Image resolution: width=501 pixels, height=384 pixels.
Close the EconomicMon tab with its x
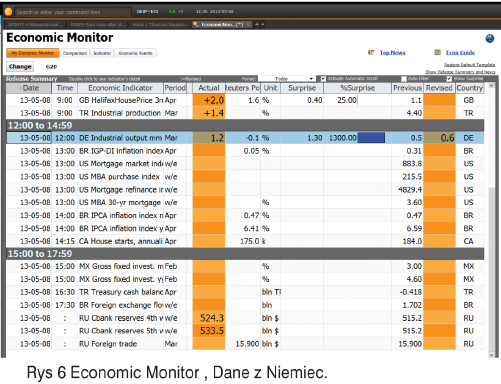coord(248,24)
